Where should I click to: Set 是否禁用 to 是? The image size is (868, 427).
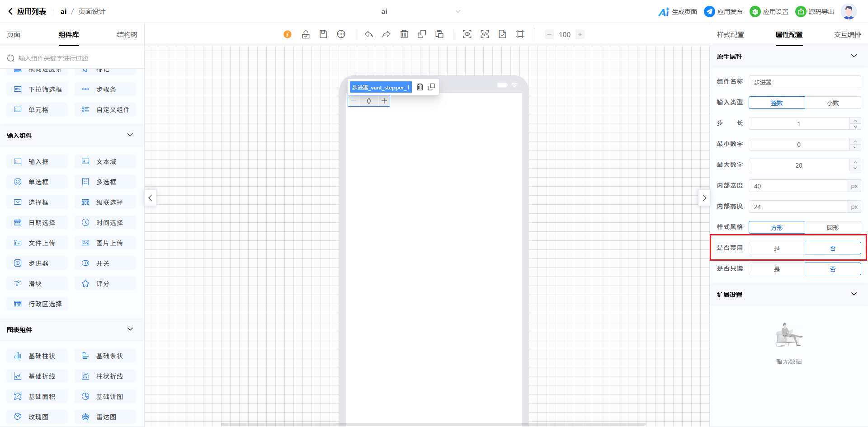click(x=777, y=249)
